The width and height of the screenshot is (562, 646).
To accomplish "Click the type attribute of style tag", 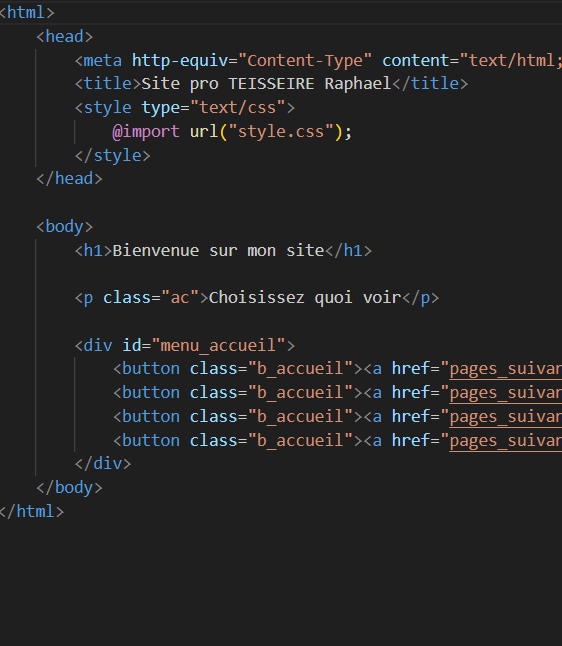I will click(x=161, y=108).
